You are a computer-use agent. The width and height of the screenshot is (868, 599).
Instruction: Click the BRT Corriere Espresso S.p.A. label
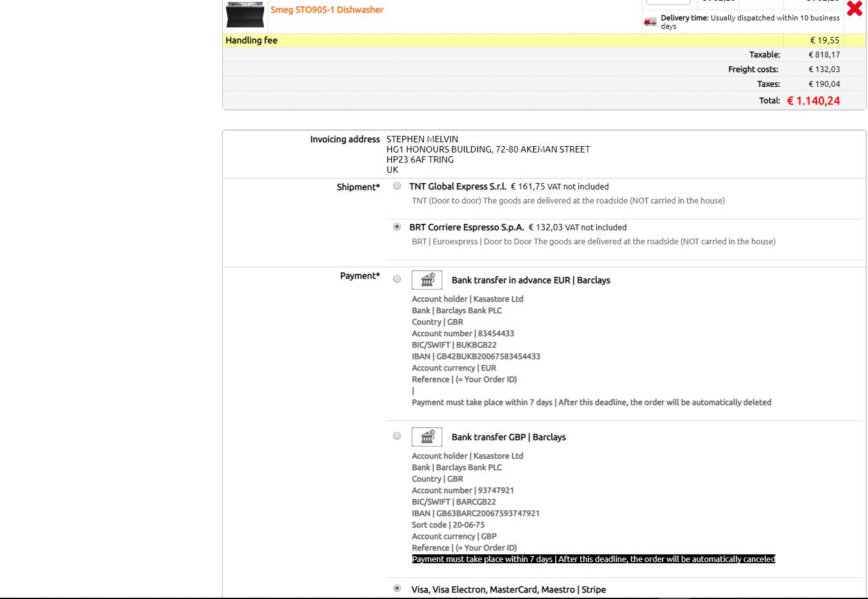[x=467, y=227]
